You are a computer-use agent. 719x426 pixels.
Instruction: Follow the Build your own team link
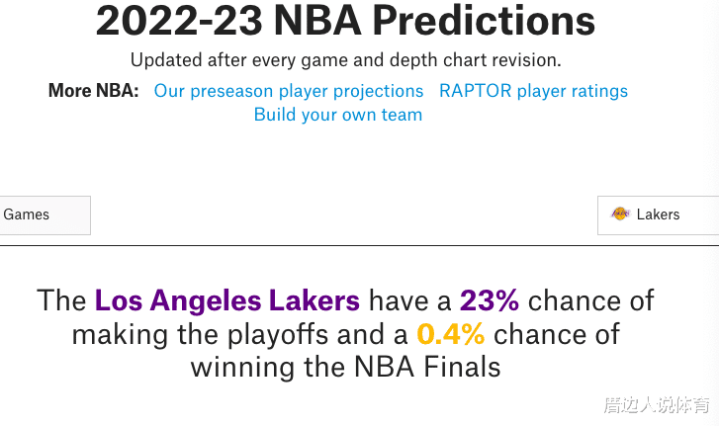pos(338,115)
